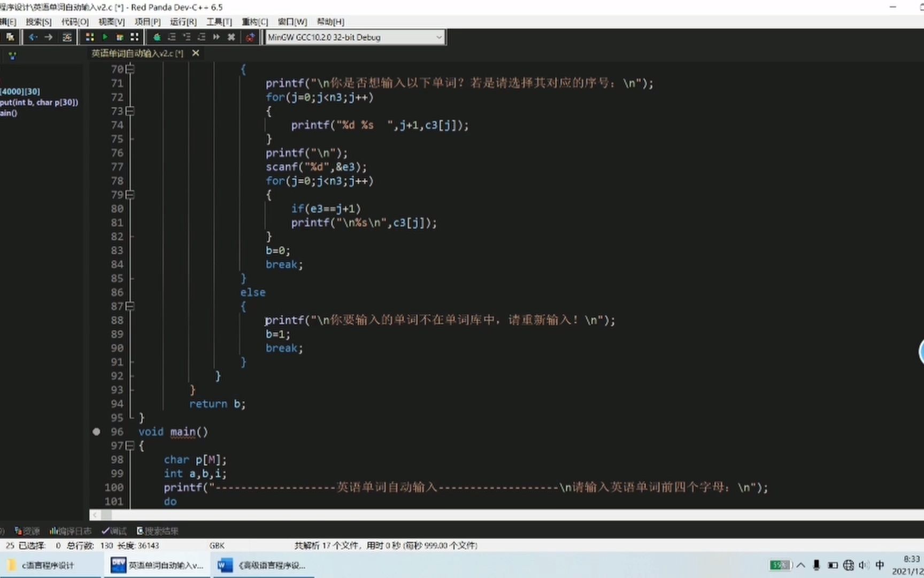Close the 英语单词自动输入v2.c editor tab
924x578 pixels.
(196, 53)
